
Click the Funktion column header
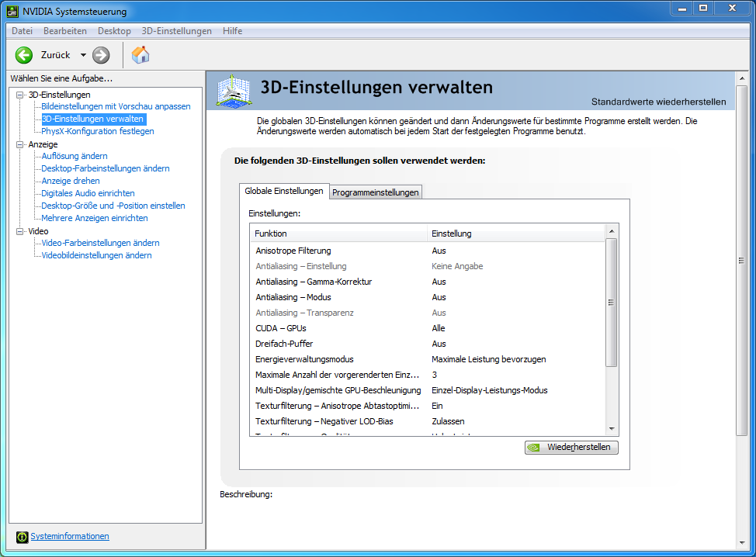pyautogui.click(x=338, y=234)
